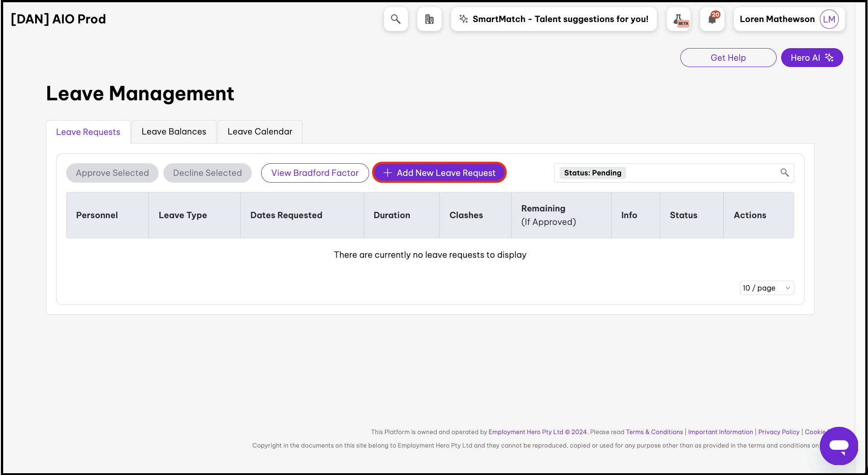Open the organisation building icon
Viewport: 868px width, 475px height.
click(x=429, y=19)
